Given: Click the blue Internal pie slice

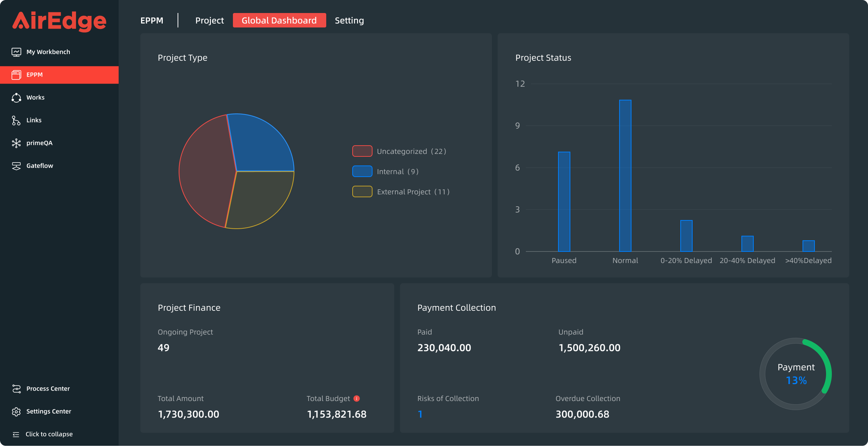Looking at the screenshot, I should 260,143.
